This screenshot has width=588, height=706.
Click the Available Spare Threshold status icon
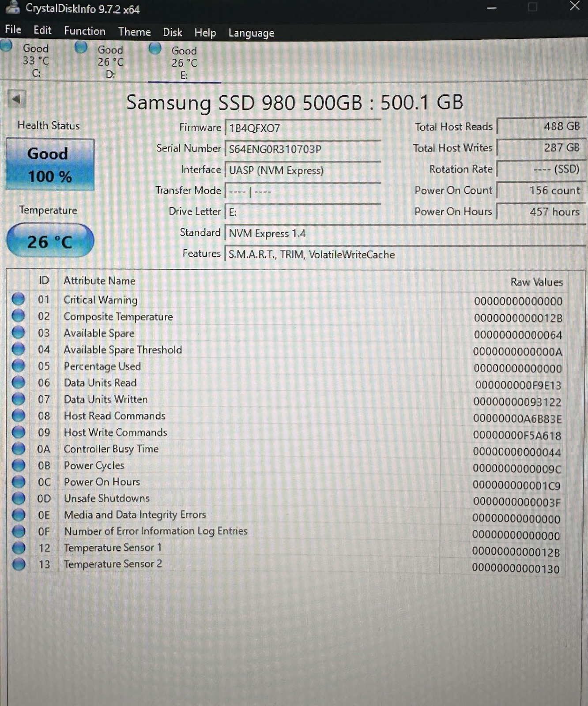click(x=18, y=349)
